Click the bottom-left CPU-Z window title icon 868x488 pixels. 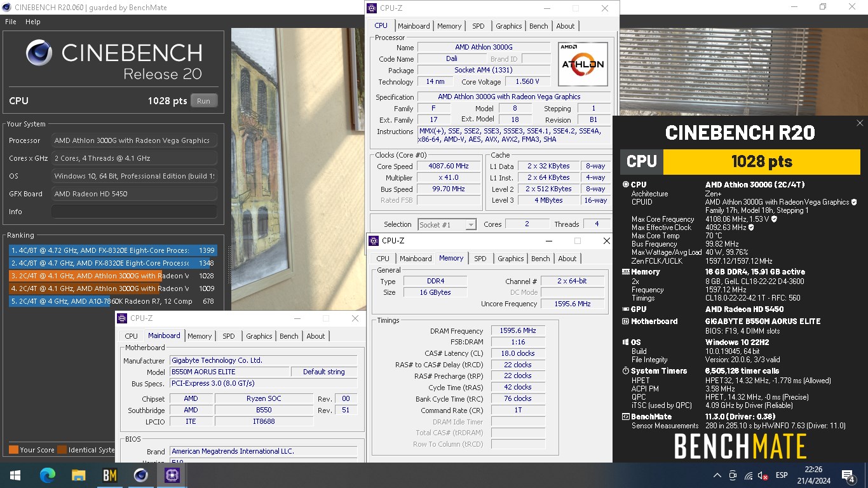pos(123,318)
